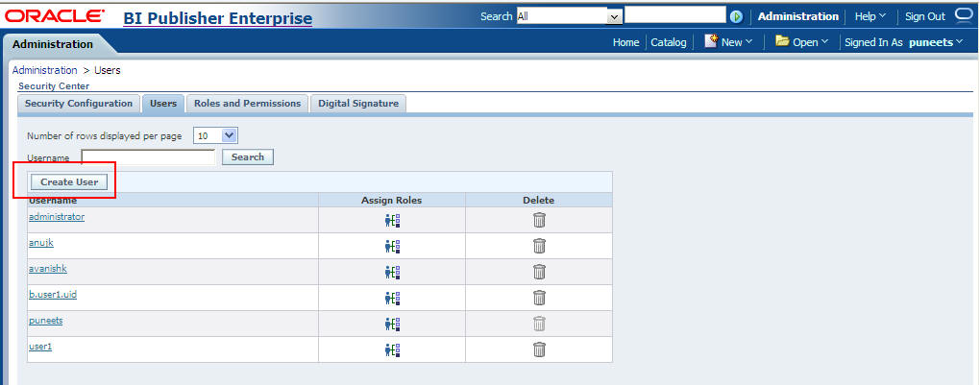Click Administration in the breadcrumb
Image resolution: width=980 pixels, height=385 pixels.
[x=45, y=70]
